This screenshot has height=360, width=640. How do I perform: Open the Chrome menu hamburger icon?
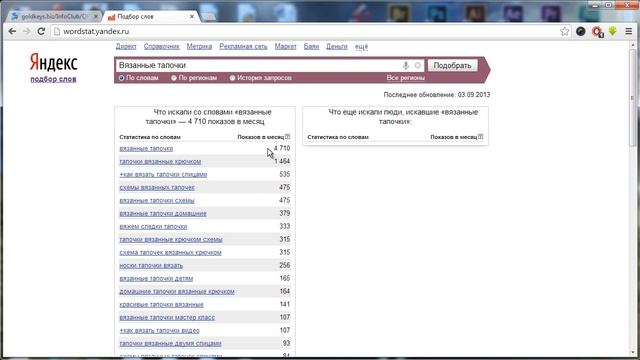click(629, 31)
